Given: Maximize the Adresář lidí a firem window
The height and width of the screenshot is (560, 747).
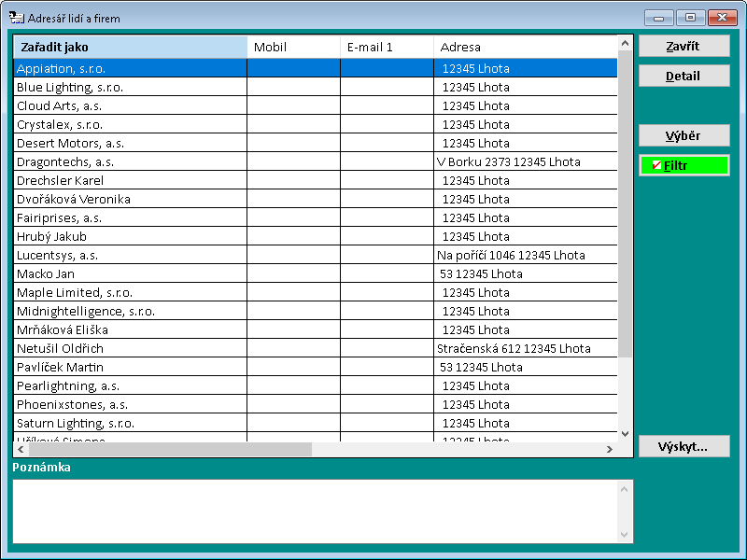Looking at the screenshot, I should tap(691, 18).
